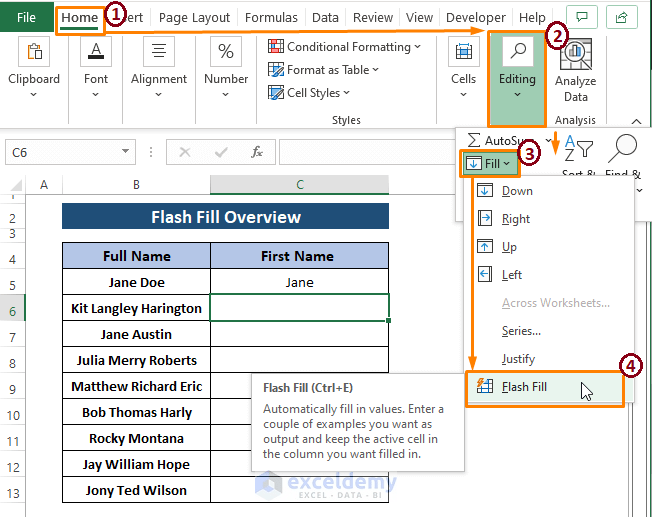This screenshot has height=517, width=652.
Task: Select the cell 'Julia Merry Roberts'
Action: (x=136, y=360)
